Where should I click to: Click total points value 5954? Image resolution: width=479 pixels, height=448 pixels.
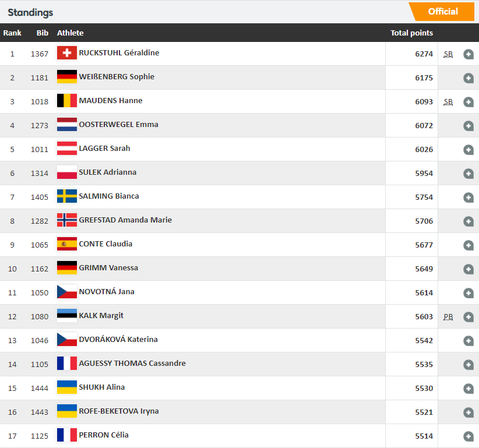click(424, 174)
